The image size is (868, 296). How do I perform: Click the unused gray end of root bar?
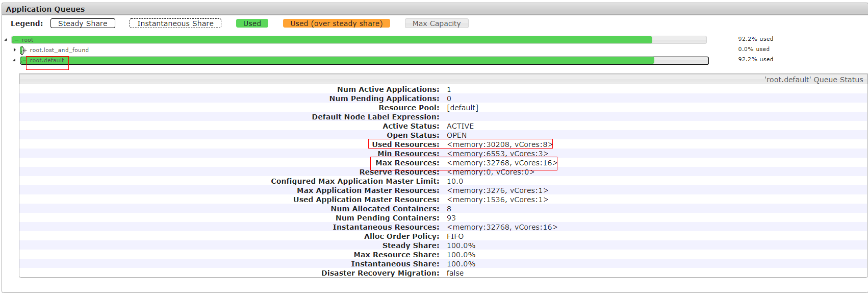pyautogui.click(x=679, y=40)
